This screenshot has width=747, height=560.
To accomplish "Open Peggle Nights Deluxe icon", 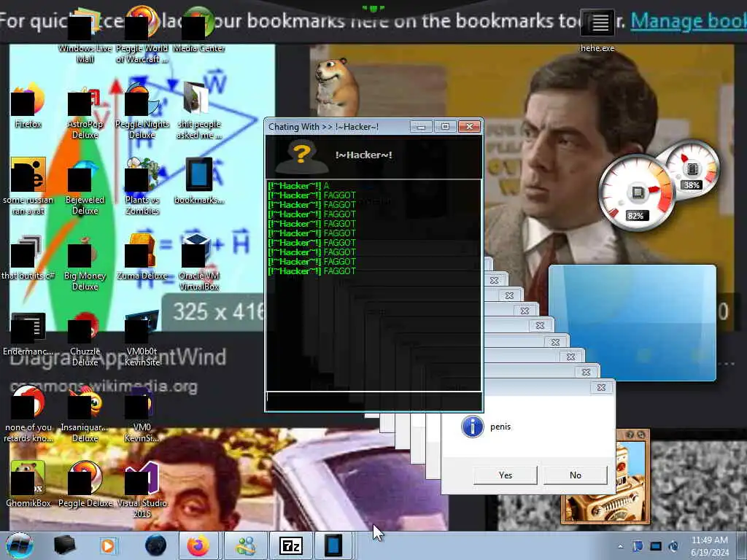I will click(142, 112).
